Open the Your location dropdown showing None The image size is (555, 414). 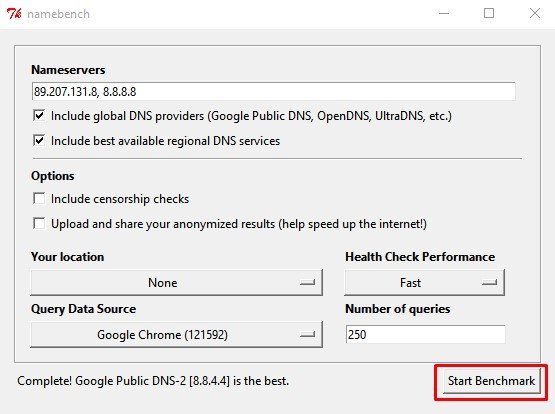coord(177,282)
